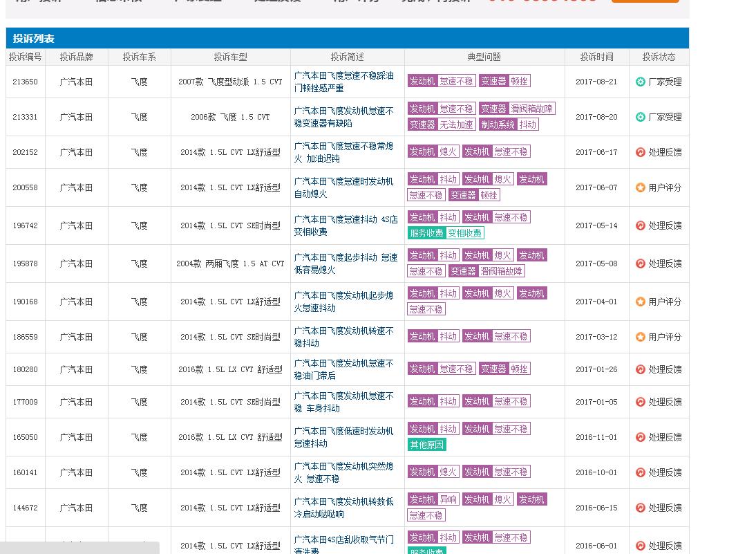Screen dimensions: 756x554
Task: Click 处理反馈 status text for 180280
Action: point(665,369)
